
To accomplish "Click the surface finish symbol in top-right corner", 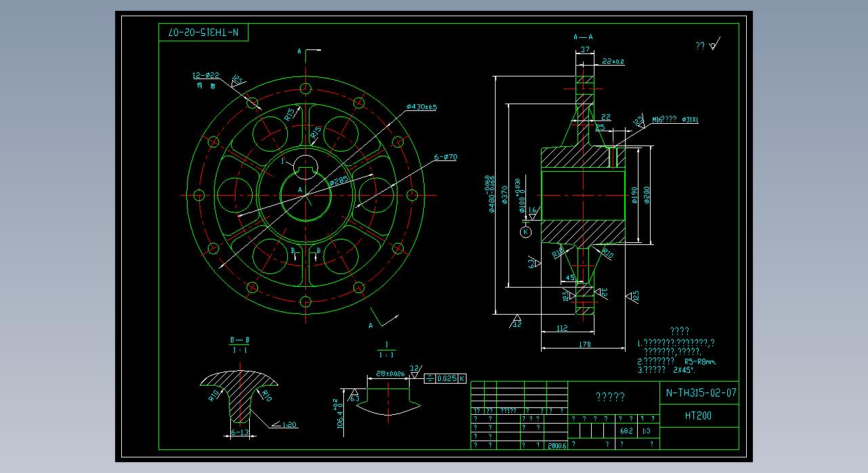I will click(708, 46).
